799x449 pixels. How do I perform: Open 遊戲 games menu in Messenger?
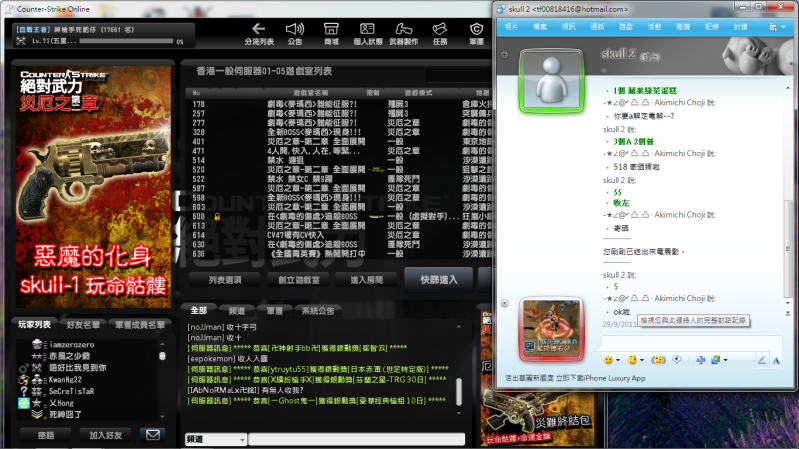click(626, 27)
